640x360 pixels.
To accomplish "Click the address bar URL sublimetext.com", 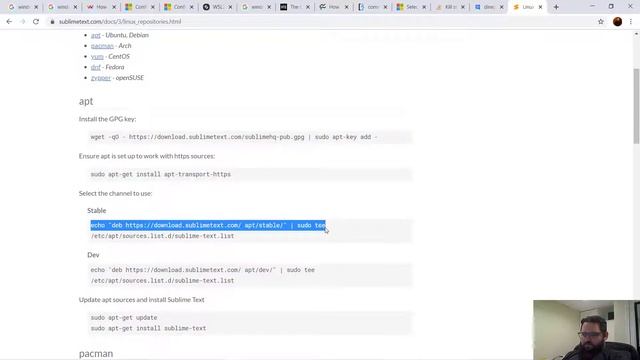I will click(120, 22).
